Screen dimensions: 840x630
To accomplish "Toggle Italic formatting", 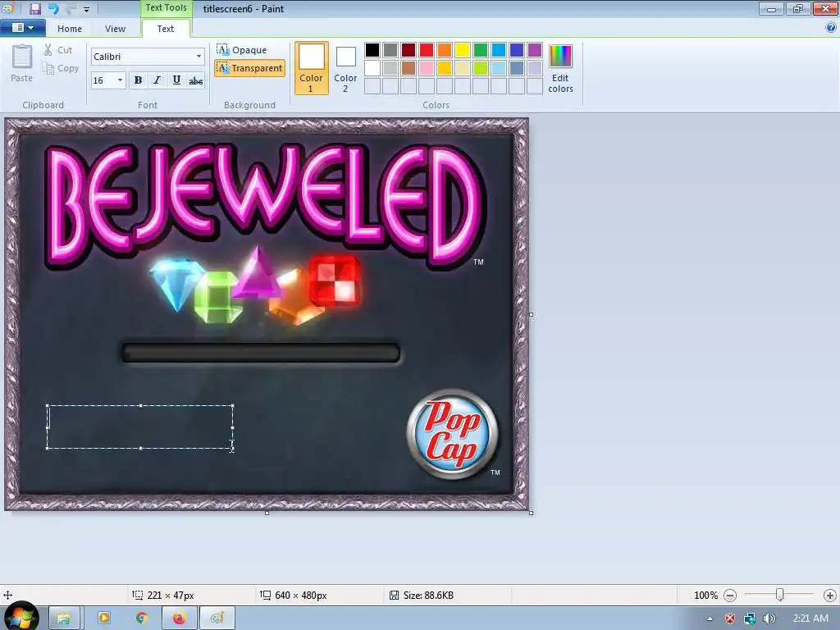I will coord(157,80).
